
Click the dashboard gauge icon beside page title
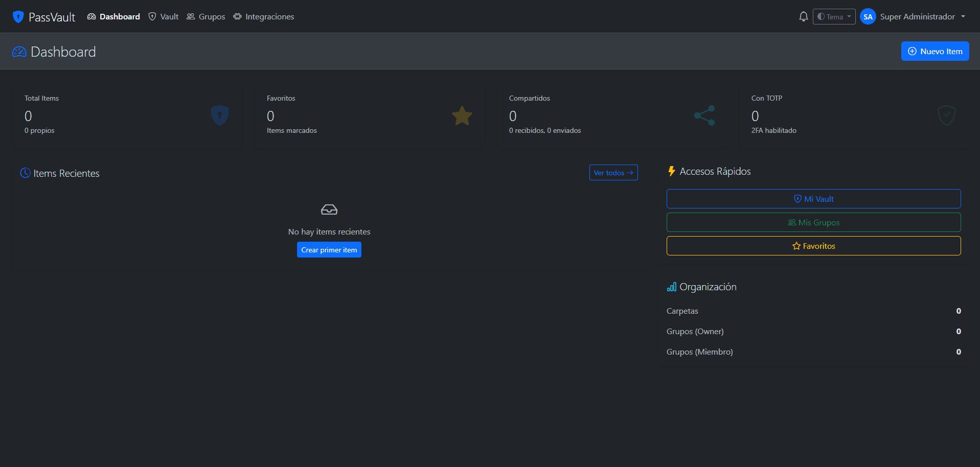pos(19,52)
